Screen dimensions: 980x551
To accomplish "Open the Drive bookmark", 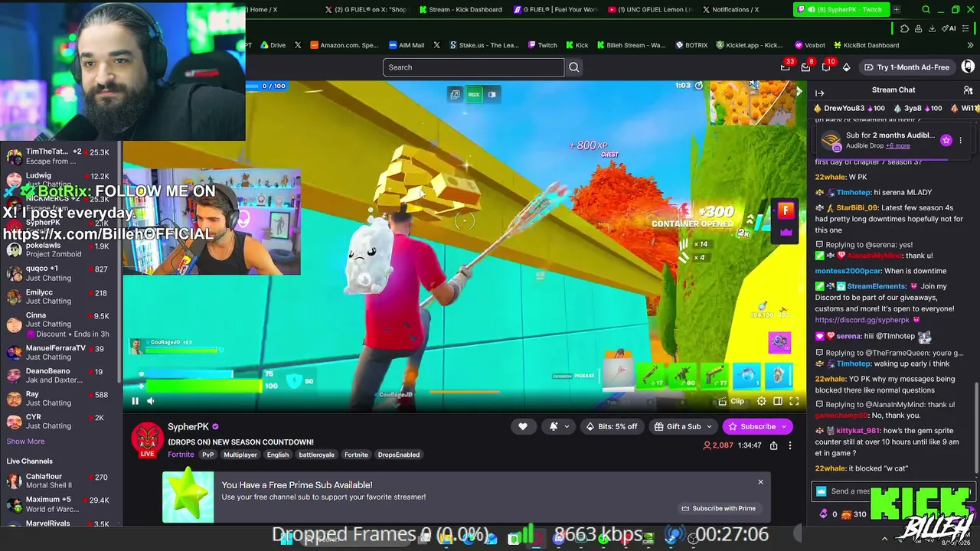I will [273, 45].
